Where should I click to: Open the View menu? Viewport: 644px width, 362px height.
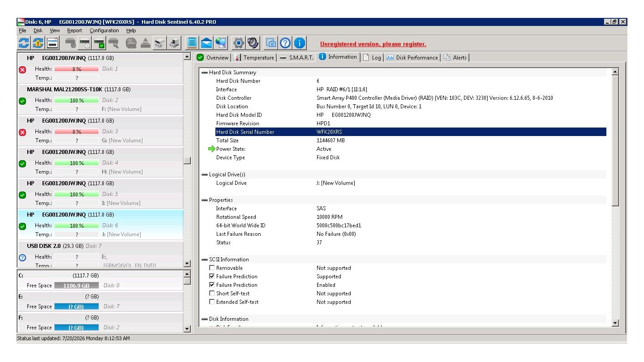click(55, 30)
